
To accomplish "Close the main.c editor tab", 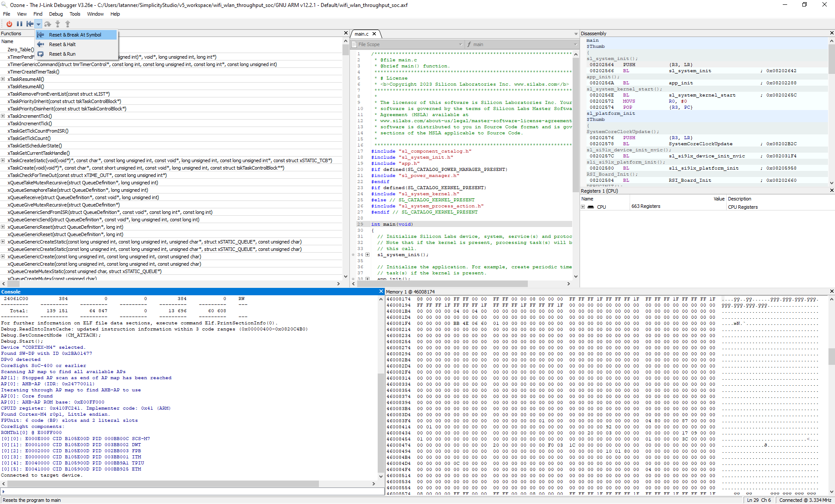I will pyautogui.click(x=374, y=34).
